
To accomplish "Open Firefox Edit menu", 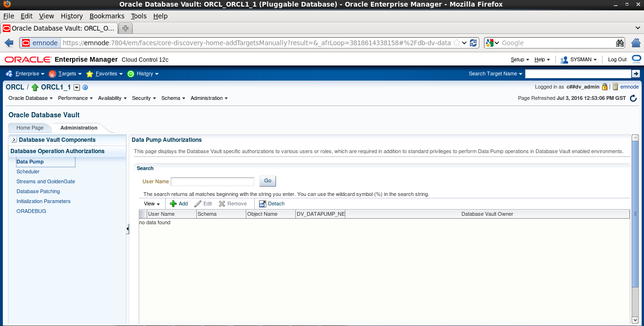I will click(x=26, y=16).
